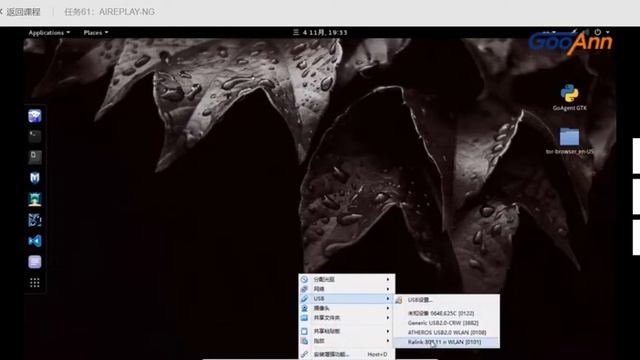Select 网络 in the Devices menu
The width and height of the screenshot is (640, 360).
tap(347, 289)
